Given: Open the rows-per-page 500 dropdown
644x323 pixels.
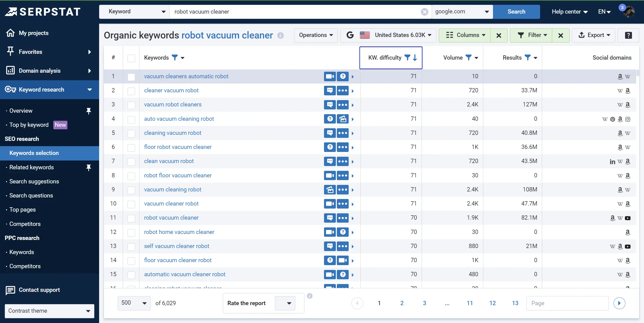Looking at the screenshot, I should [134, 303].
